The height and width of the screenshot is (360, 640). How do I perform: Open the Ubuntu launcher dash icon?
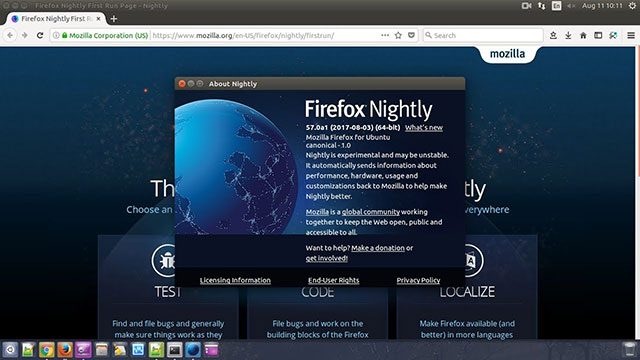click(x=10, y=350)
